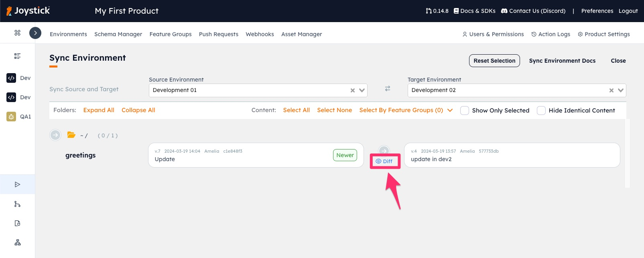Click My First Product title
644x258 pixels.
coord(126,11)
